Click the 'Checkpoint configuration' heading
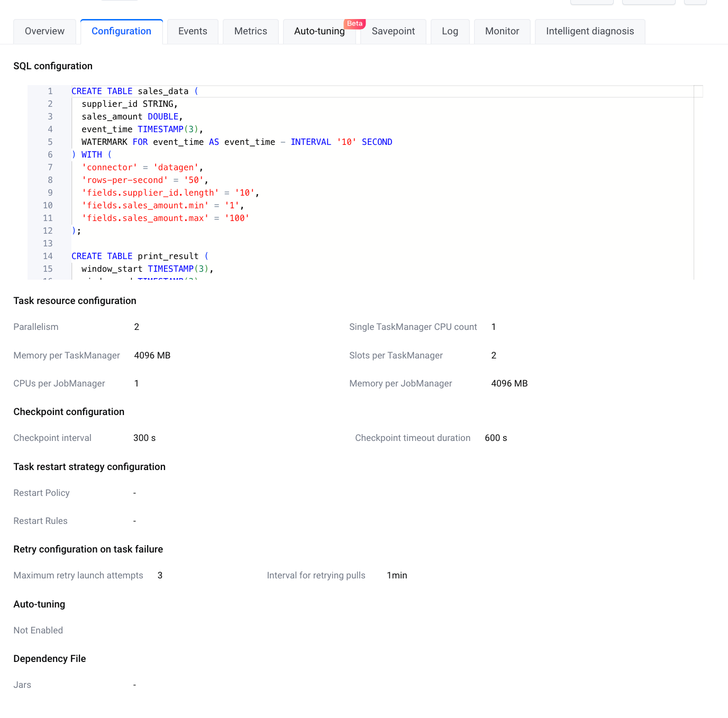The image size is (728, 718). (69, 412)
